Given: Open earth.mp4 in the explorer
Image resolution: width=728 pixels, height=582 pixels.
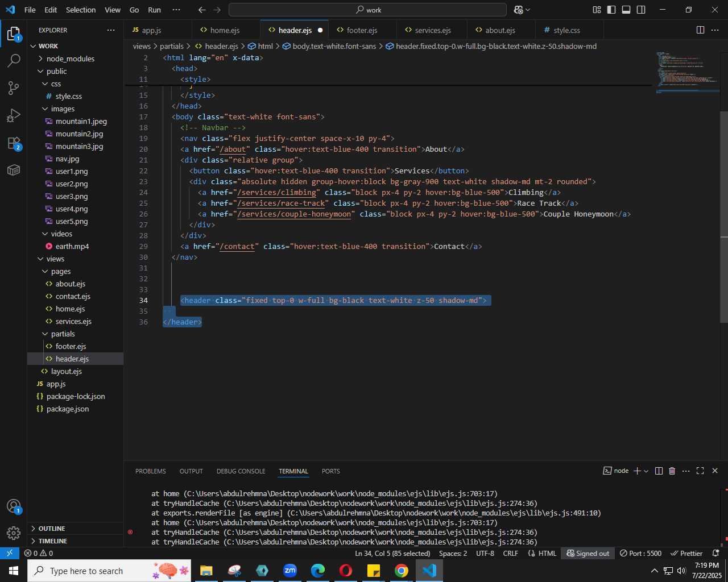Looking at the screenshot, I should [x=75, y=246].
